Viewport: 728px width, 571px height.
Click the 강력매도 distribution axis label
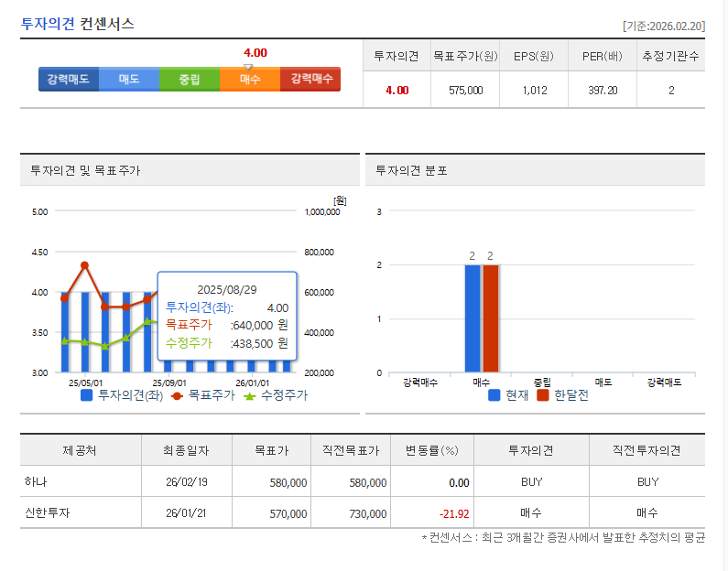[665, 382]
